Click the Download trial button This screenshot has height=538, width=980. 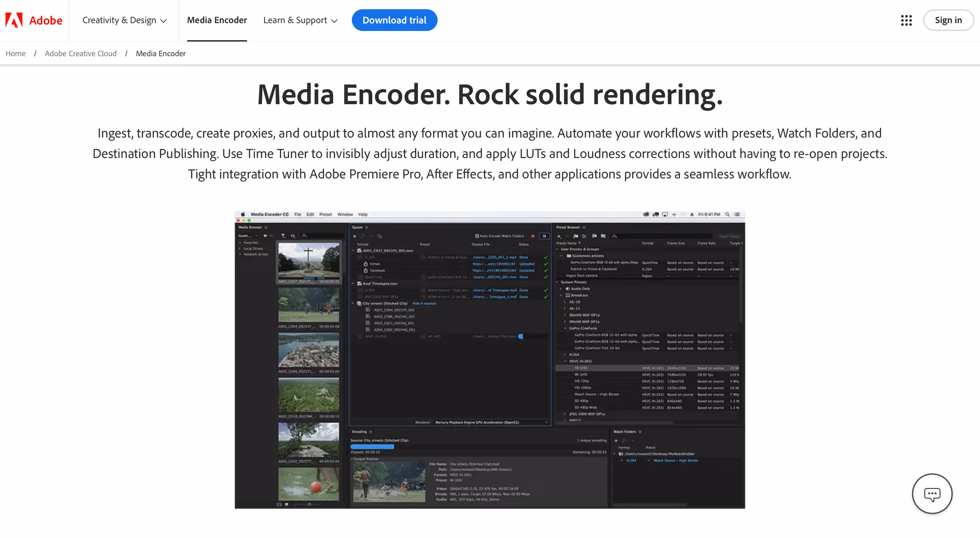click(x=394, y=20)
